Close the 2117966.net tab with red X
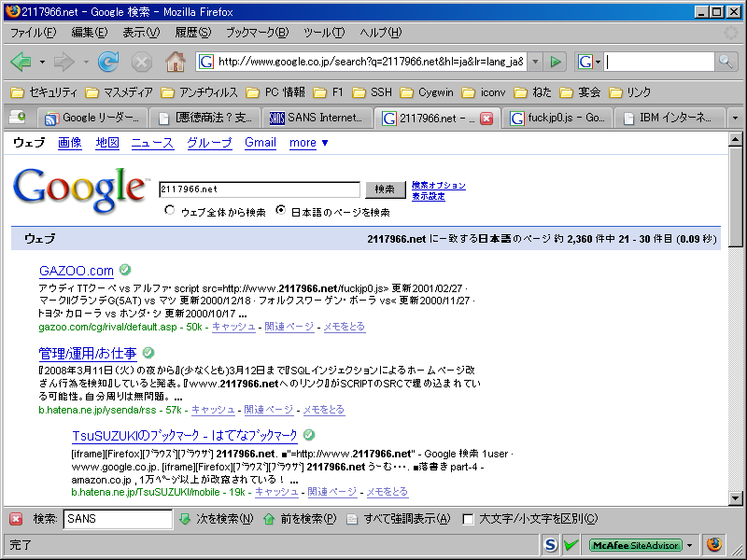The width and height of the screenshot is (747, 560). (x=486, y=119)
